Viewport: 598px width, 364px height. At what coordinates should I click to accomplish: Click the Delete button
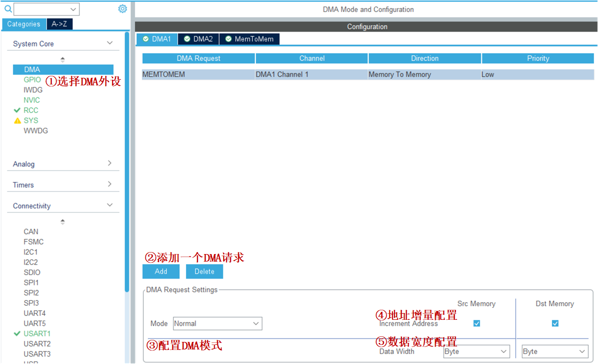point(205,271)
